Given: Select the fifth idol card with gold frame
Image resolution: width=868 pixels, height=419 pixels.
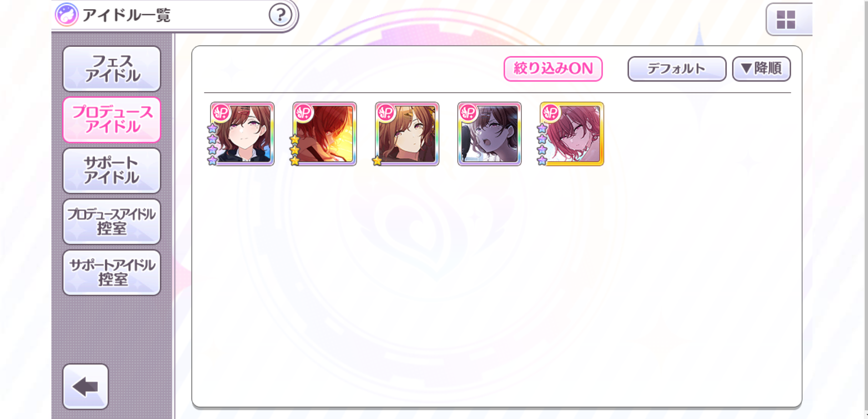Looking at the screenshot, I should pyautogui.click(x=572, y=134).
